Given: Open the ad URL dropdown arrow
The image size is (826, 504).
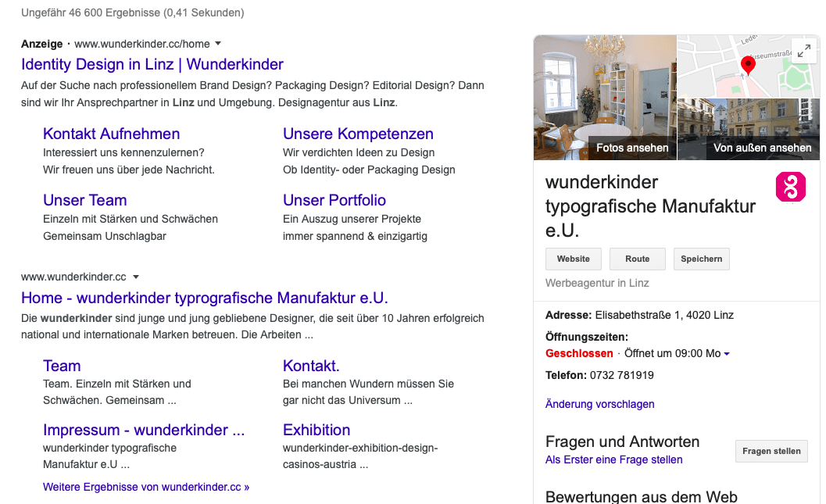Looking at the screenshot, I should 218,44.
